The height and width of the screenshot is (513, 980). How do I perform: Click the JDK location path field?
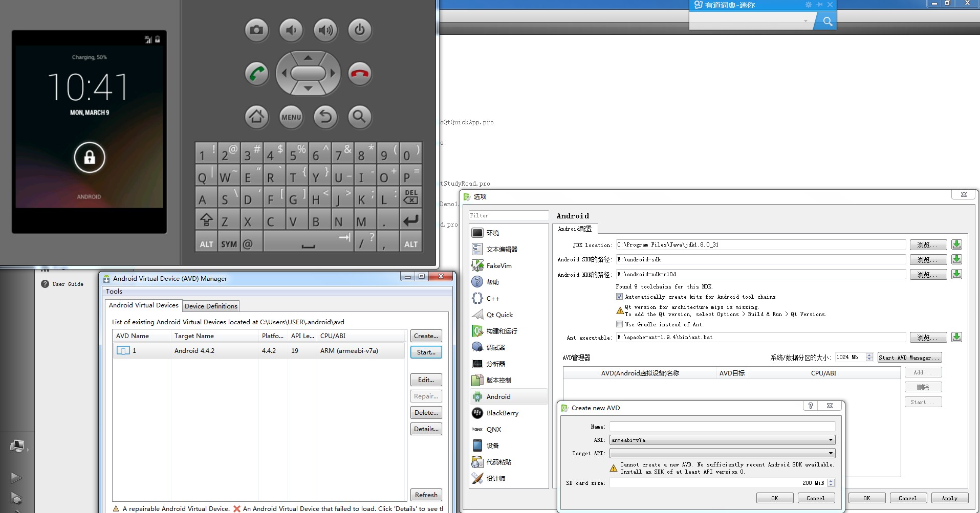point(760,244)
